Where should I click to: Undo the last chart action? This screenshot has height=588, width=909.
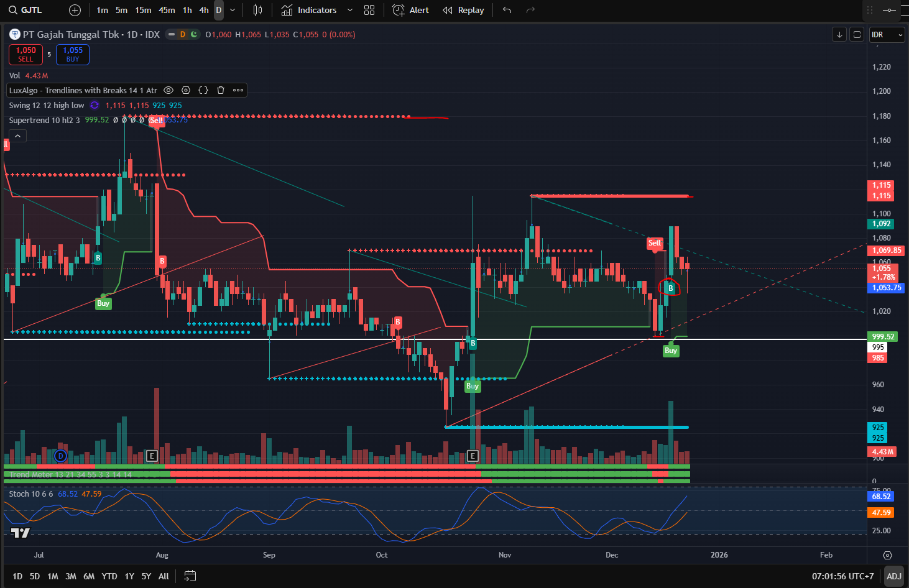(507, 10)
